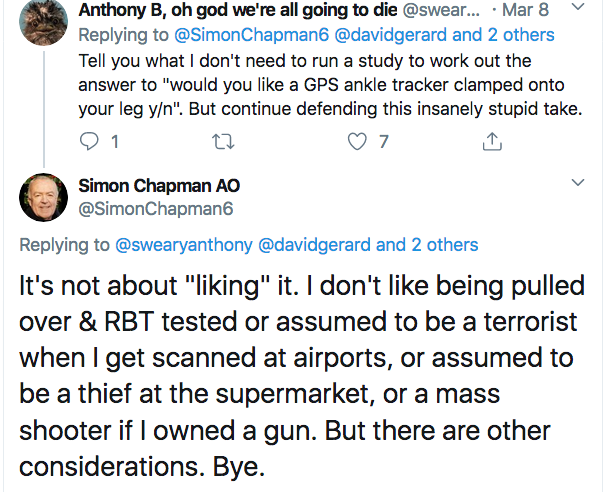
Task: Share Anthony B's tweet via share icon
Action: 490,142
